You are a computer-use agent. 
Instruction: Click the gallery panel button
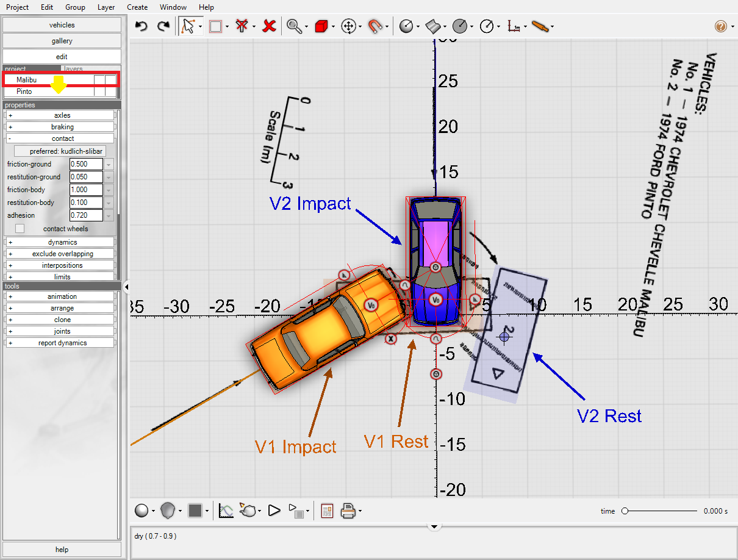coord(62,41)
